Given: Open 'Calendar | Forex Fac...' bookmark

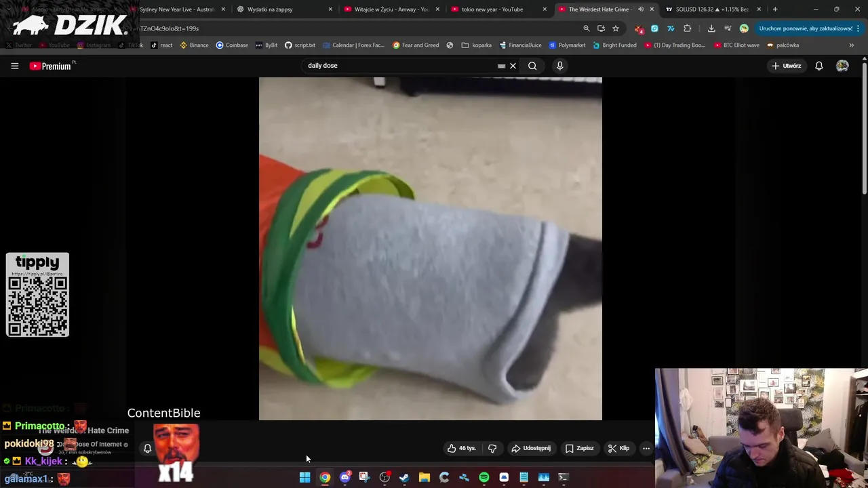Looking at the screenshot, I should [x=353, y=45].
